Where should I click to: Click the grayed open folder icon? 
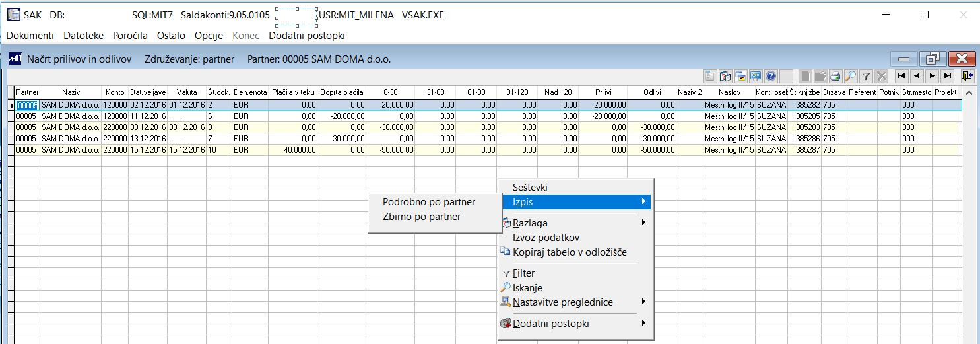click(820, 76)
